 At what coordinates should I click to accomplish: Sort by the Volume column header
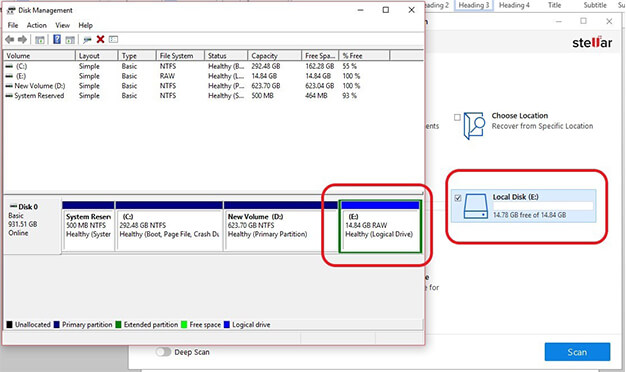tap(39, 56)
